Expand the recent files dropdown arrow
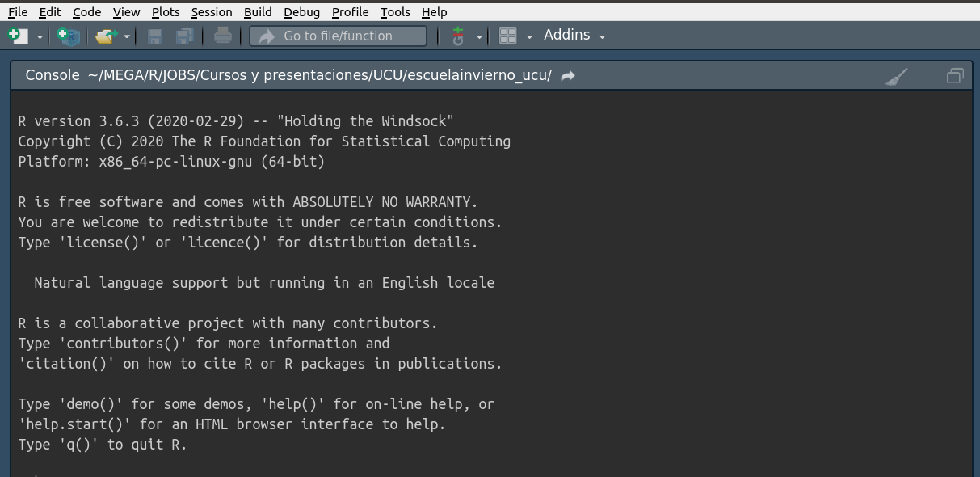Image resolution: width=980 pixels, height=477 pixels. tap(126, 36)
